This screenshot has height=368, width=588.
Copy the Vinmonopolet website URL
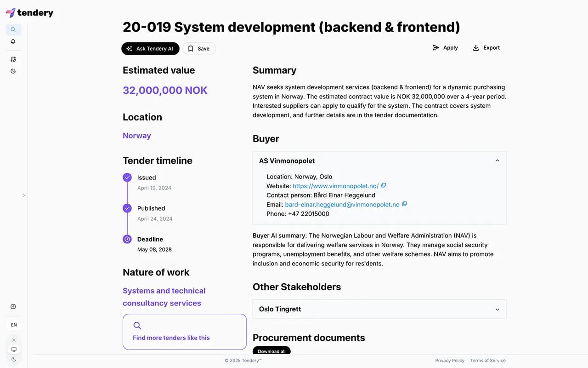point(384,185)
